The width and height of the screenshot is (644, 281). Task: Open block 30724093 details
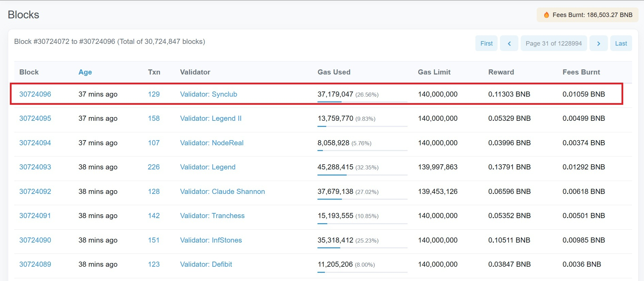click(35, 167)
